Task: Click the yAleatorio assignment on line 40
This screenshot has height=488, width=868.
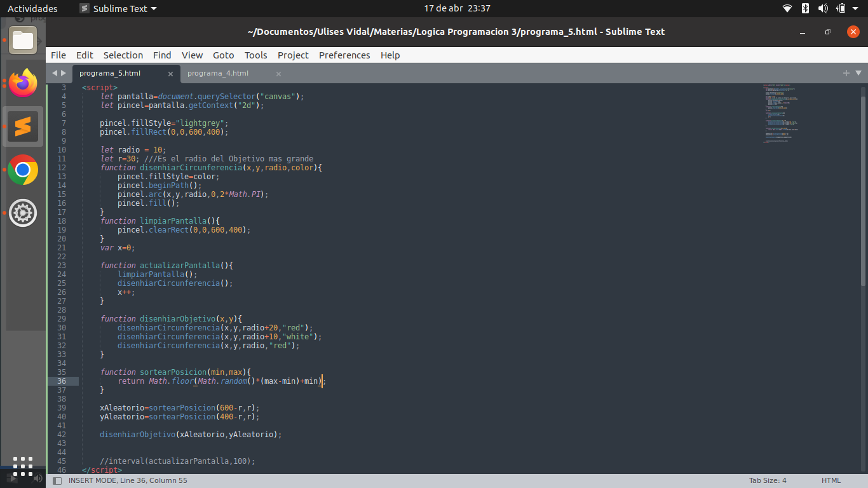Action: point(180,417)
